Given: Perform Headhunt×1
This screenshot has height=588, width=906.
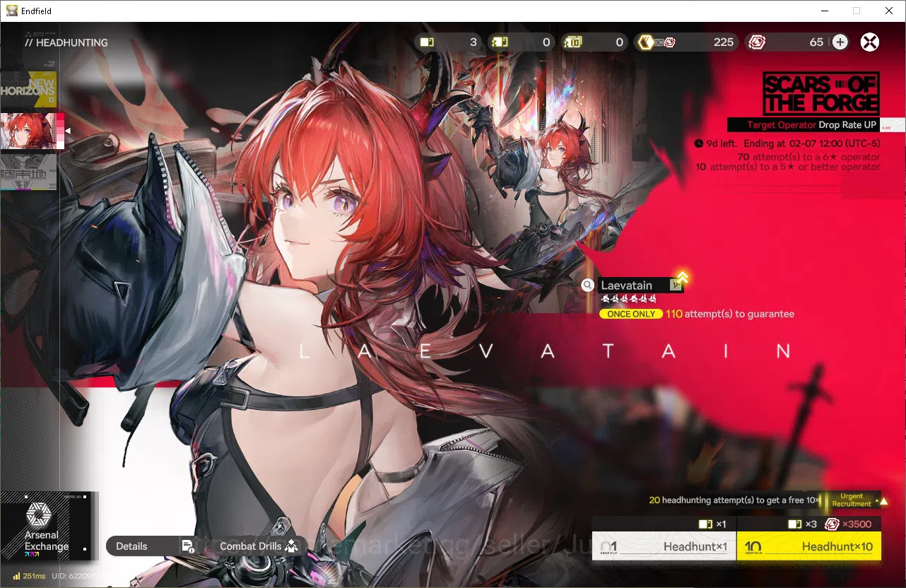Looking at the screenshot, I should 664,546.
